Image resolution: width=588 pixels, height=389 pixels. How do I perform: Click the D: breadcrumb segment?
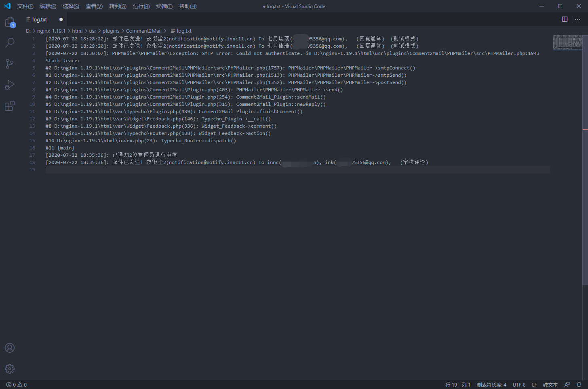(x=28, y=31)
